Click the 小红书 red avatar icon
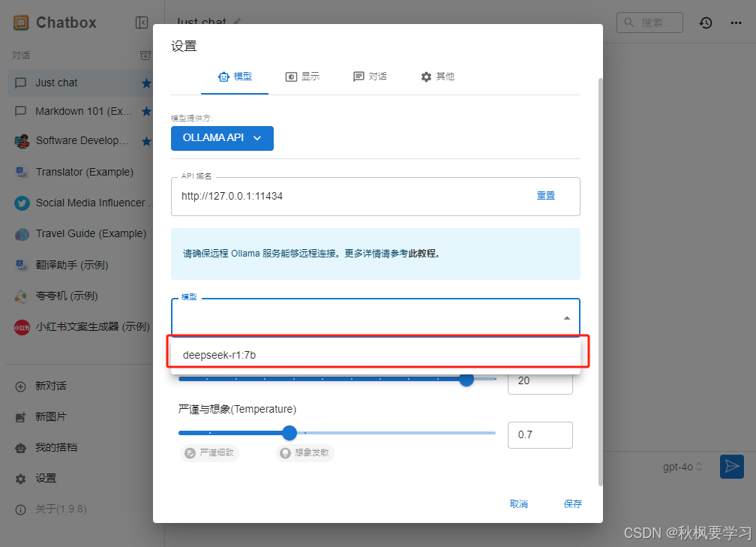This screenshot has height=547, width=756. pos(22,327)
